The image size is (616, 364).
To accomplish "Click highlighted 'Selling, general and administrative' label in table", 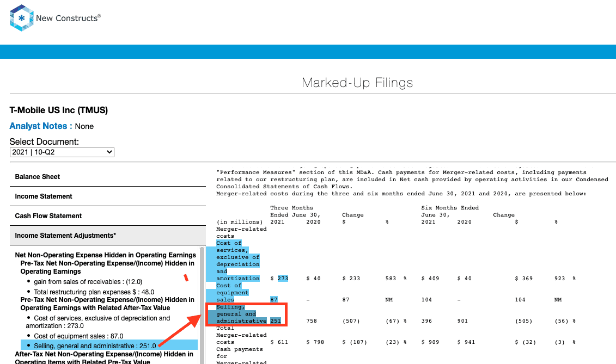I will [x=241, y=314].
